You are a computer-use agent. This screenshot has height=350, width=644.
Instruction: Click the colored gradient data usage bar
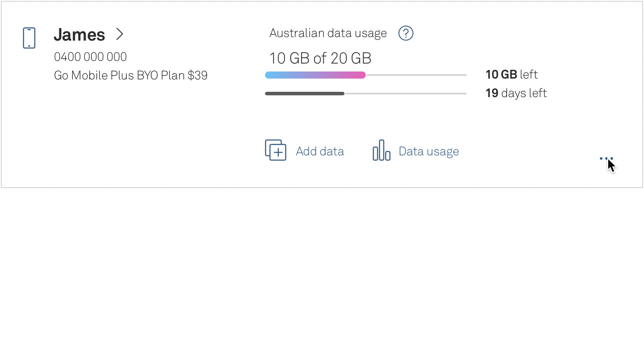click(315, 75)
